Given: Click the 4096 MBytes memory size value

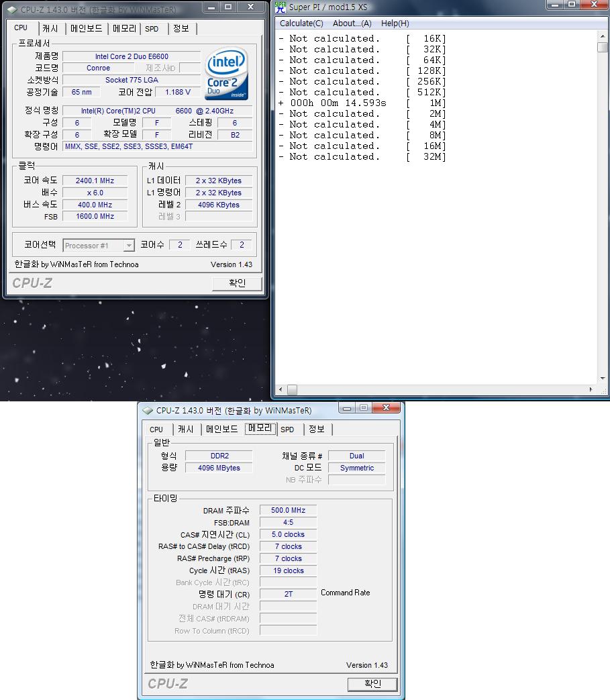Looking at the screenshot, I should pos(219,468).
